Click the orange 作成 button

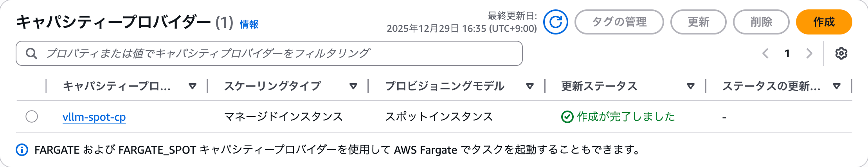(x=824, y=22)
